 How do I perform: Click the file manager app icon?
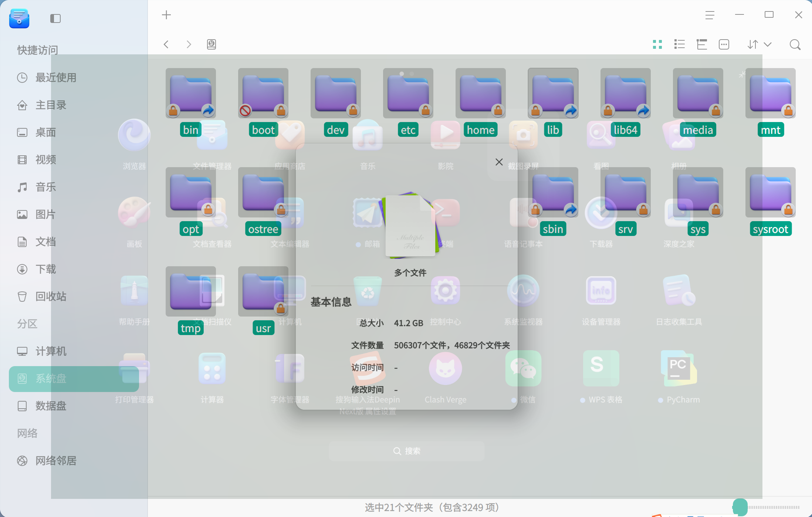19,18
